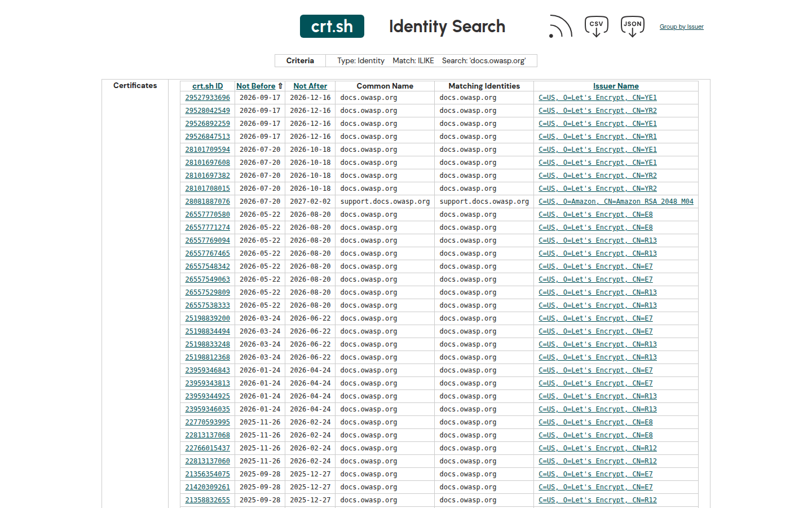
Task: Open certificate ID 21356354075
Action: tap(208, 474)
